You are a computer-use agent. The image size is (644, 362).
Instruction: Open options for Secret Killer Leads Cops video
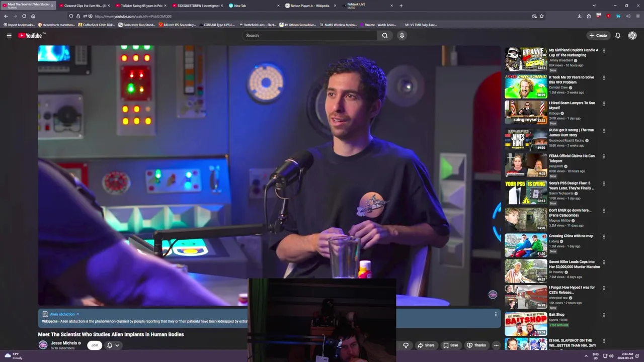pos(604,262)
